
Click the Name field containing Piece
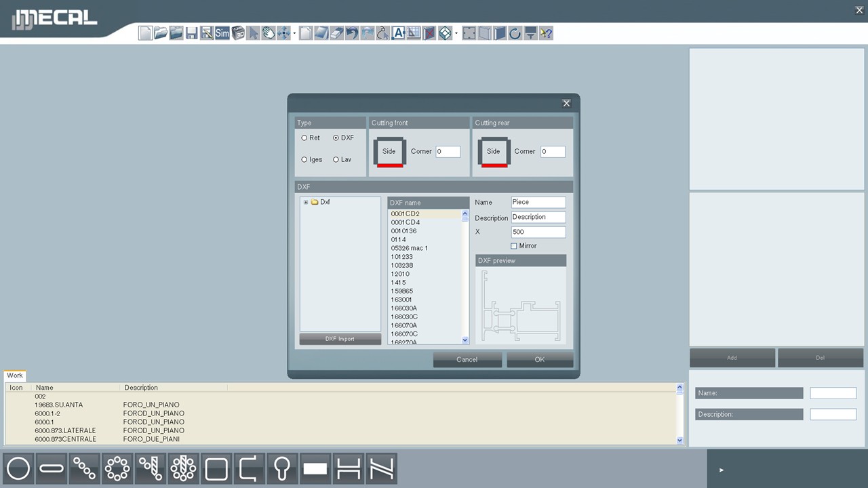(x=538, y=202)
